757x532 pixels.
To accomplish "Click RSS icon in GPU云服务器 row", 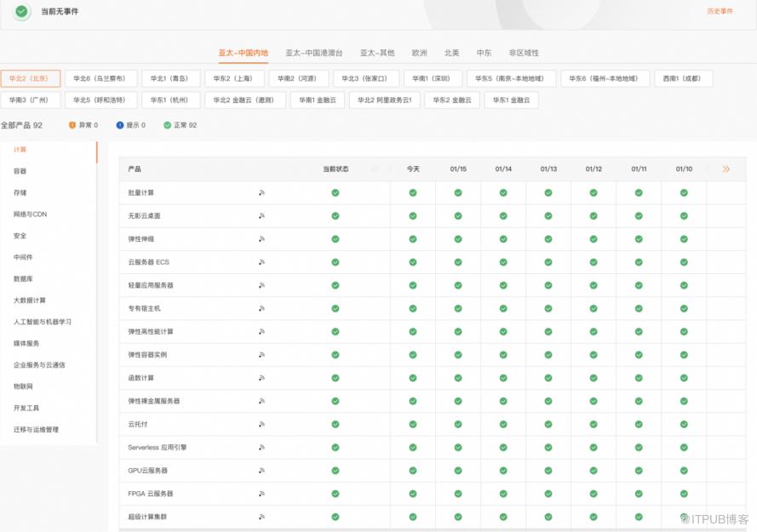I will pyautogui.click(x=261, y=471).
